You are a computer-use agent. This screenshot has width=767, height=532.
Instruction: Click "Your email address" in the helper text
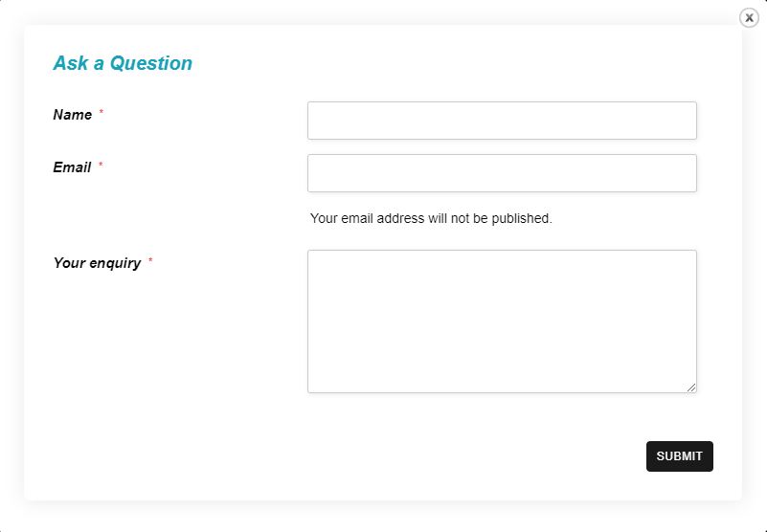(x=367, y=218)
